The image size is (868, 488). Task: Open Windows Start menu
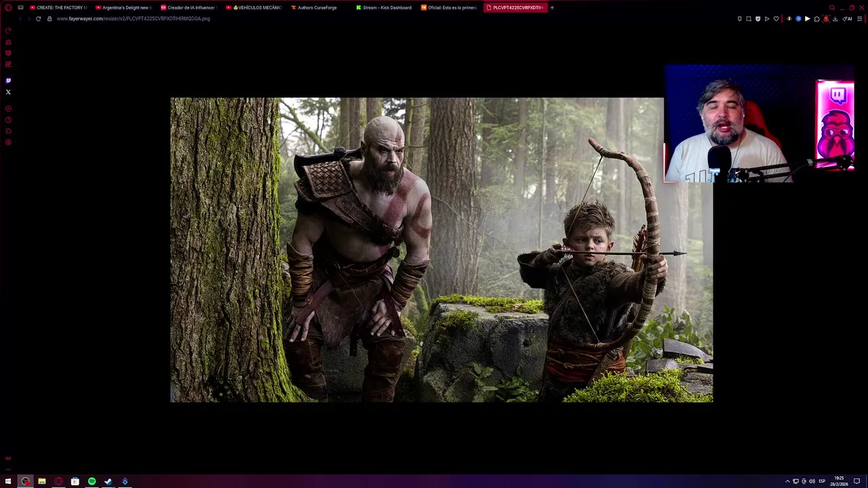[x=8, y=481]
